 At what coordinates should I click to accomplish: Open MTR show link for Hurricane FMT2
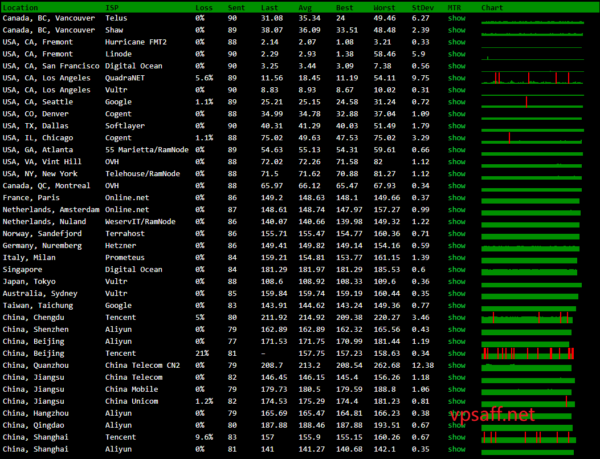tap(457, 42)
